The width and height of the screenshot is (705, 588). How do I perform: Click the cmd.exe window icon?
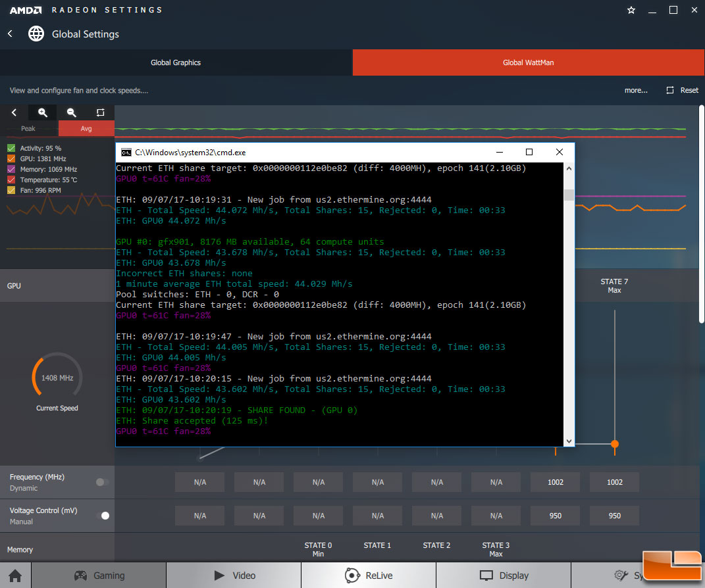[x=126, y=153]
